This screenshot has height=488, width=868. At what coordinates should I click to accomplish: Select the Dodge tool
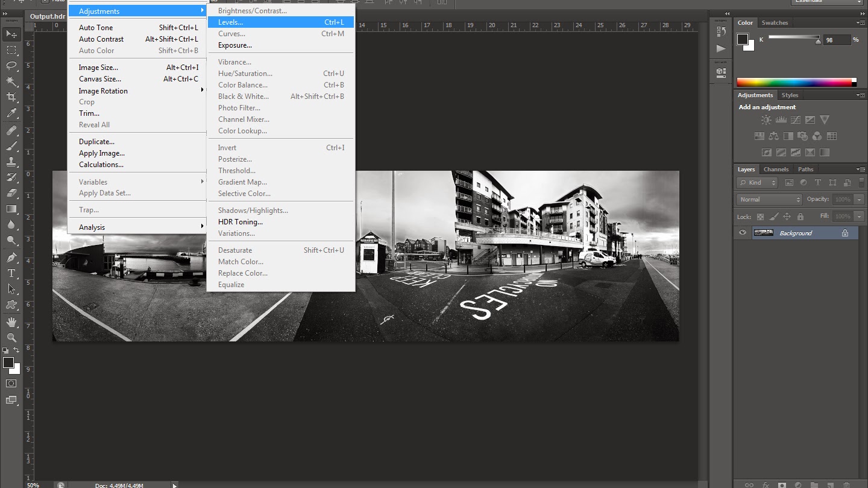coord(11,240)
